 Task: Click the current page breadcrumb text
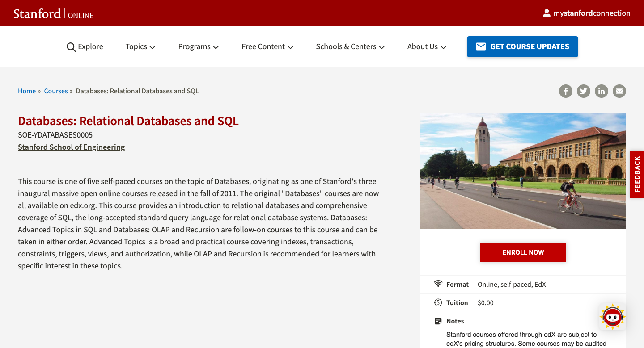click(x=137, y=91)
